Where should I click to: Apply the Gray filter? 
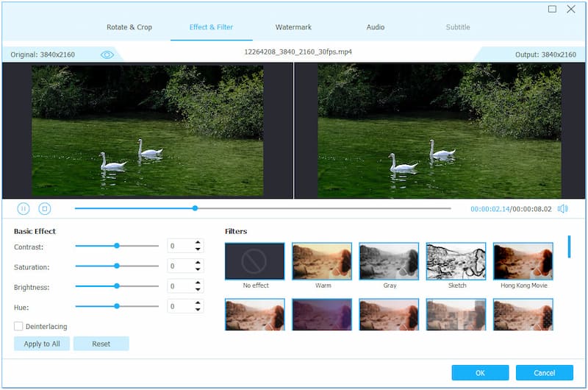[389, 261]
